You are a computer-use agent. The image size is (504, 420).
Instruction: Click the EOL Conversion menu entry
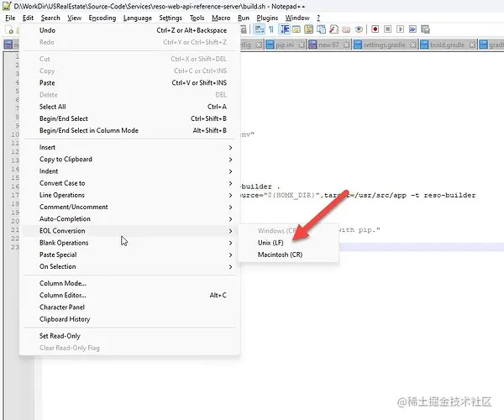pyautogui.click(x=130, y=231)
